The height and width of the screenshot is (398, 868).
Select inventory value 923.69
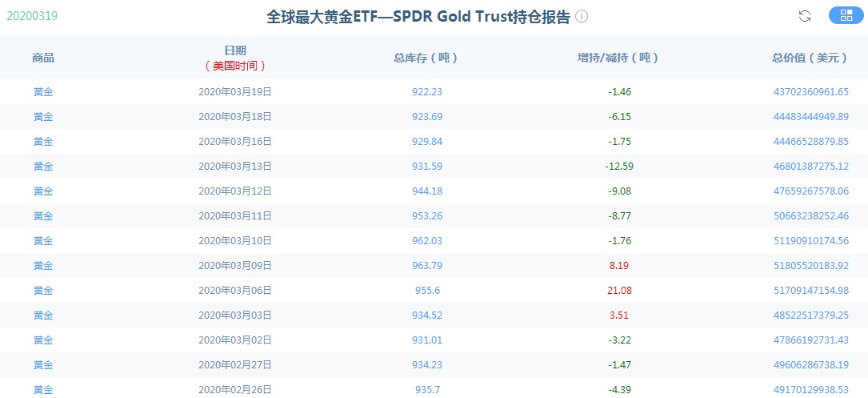pyautogui.click(x=427, y=117)
